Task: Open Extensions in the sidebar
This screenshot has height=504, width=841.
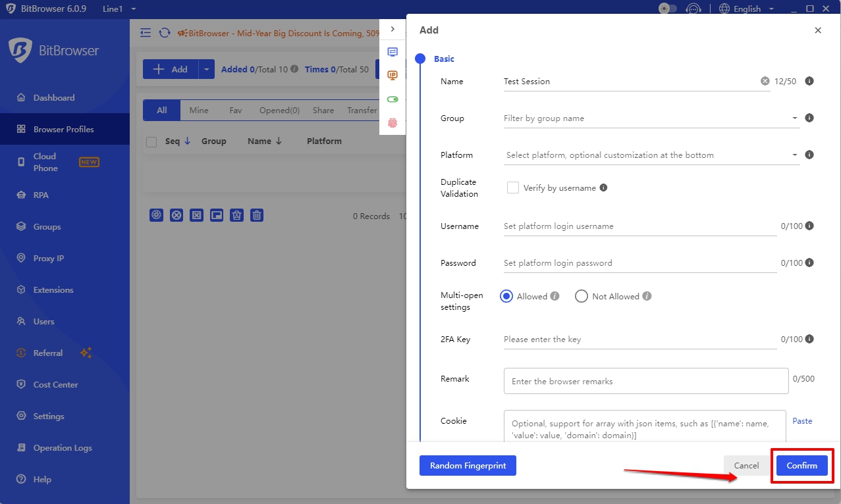Action: click(65, 290)
